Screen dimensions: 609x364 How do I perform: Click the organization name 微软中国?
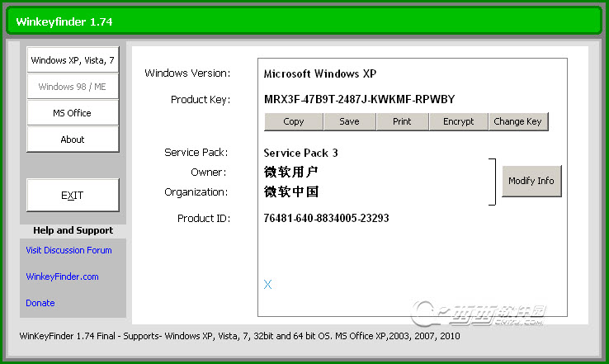pyautogui.click(x=291, y=191)
